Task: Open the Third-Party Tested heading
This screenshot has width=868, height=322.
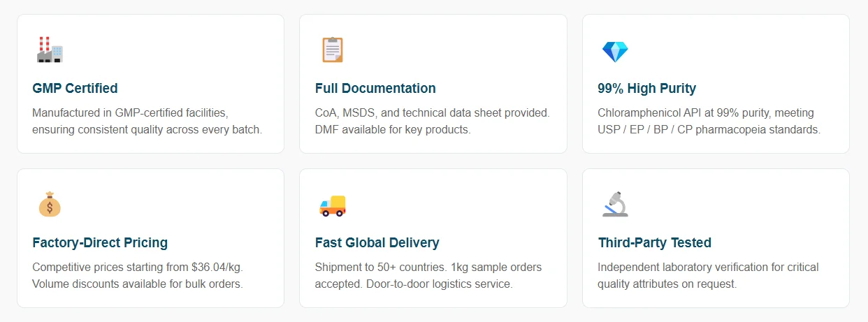Action: click(655, 243)
